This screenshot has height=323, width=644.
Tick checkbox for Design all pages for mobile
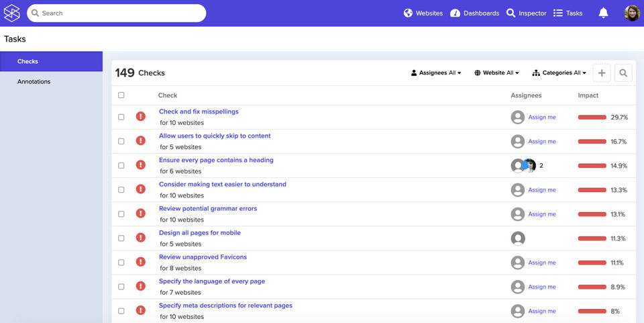pos(121,238)
